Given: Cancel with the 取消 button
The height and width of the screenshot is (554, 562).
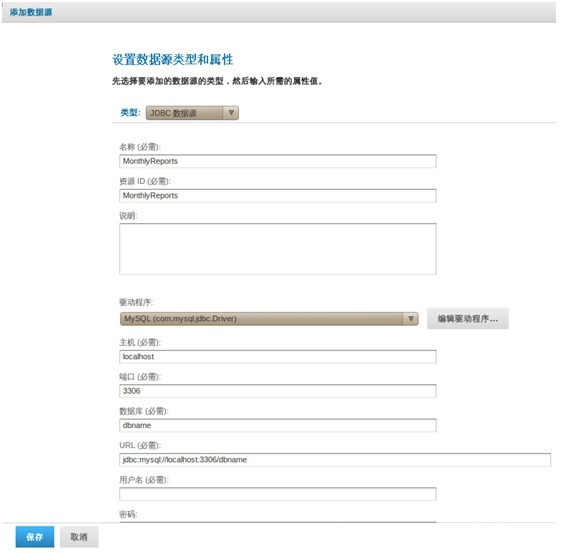Looking at the screenshot, I should (x=79, y=537).
